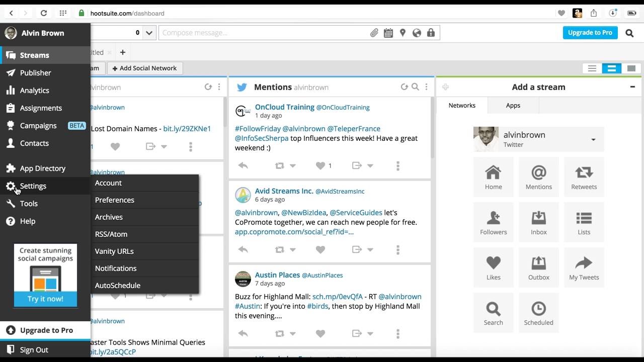Add a Search stream
644x362 pixels.
coord(494,313)
